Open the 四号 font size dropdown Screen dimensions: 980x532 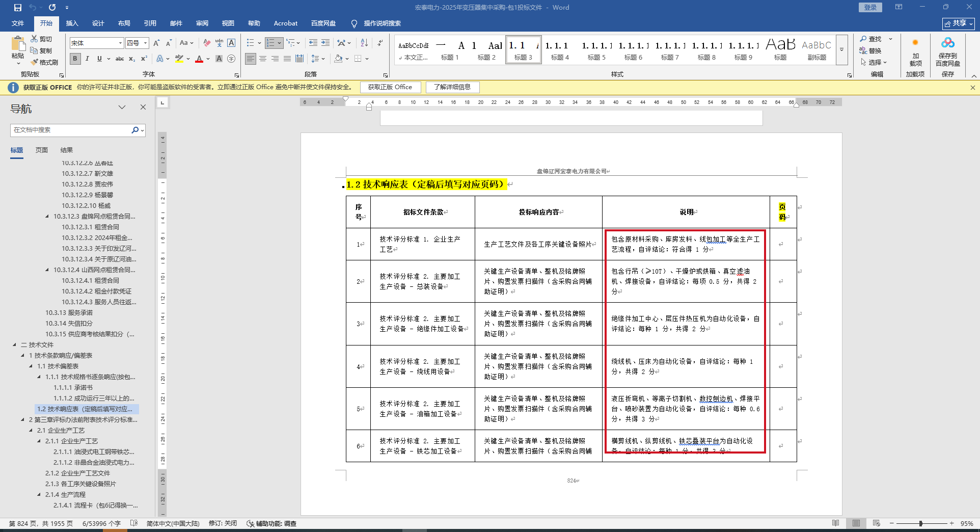point(146,43)
